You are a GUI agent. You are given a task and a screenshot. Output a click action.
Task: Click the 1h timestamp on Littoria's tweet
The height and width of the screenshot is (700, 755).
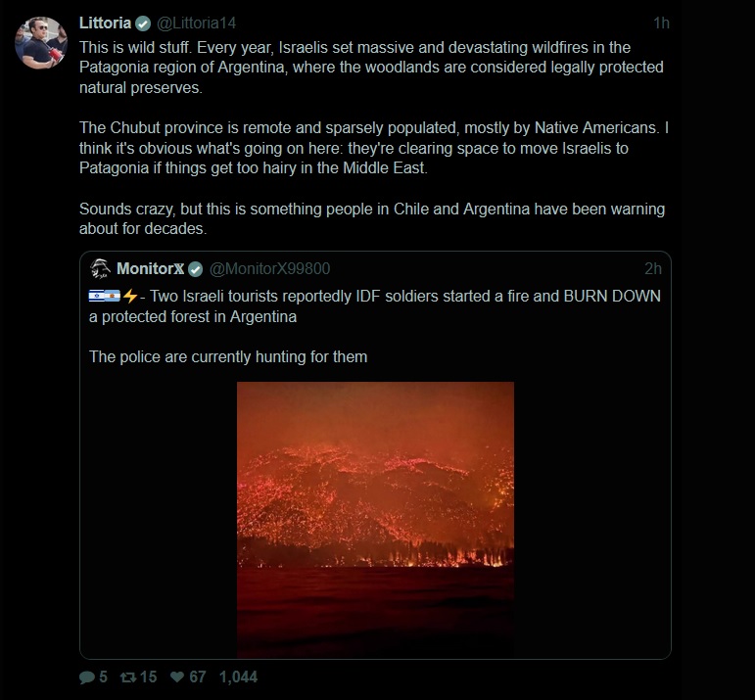pos(661,23)
